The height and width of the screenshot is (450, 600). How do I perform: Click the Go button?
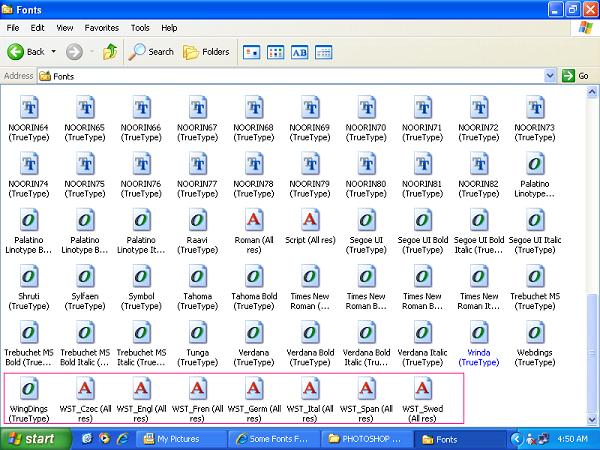(575, 76)
